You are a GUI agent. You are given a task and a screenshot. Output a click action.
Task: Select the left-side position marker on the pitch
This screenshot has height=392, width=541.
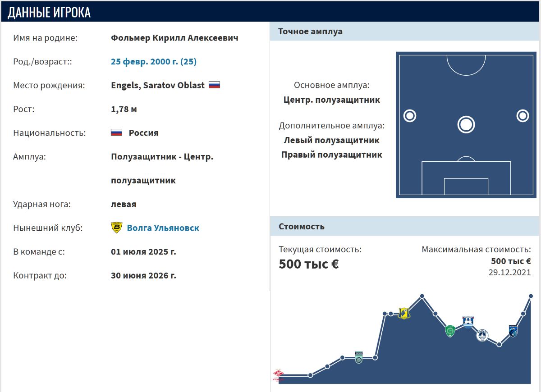(x=409, y=116)
